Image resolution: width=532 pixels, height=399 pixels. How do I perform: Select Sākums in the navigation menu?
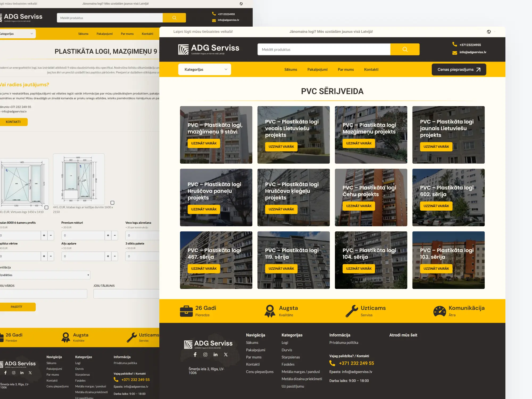290,69
